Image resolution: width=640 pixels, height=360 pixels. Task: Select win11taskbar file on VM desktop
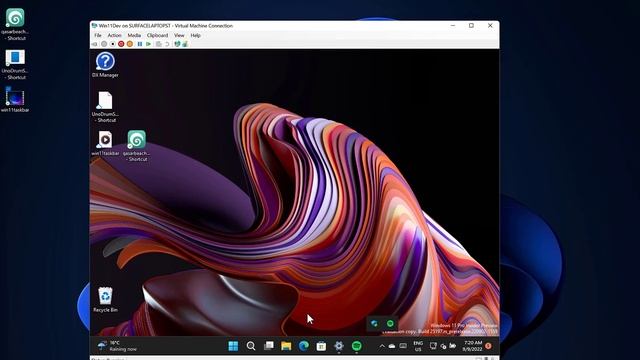[105, 143]
